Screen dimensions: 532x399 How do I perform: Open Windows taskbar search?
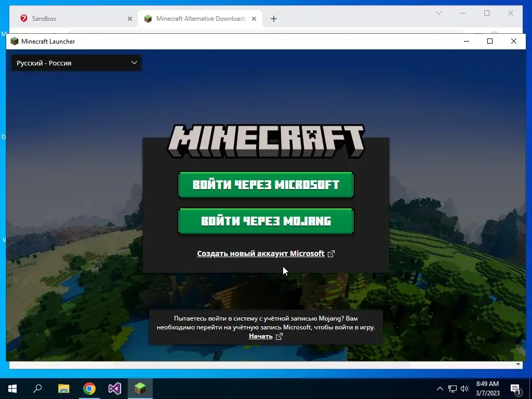click(37, 389)
